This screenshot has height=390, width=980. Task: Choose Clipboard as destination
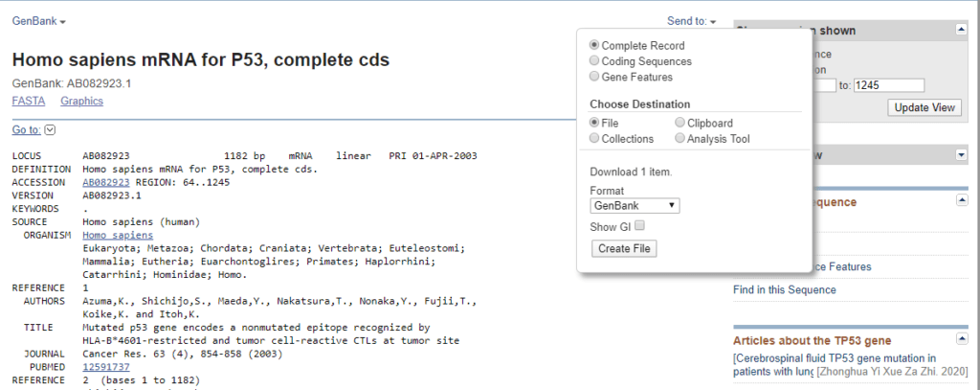pos(680,123)
